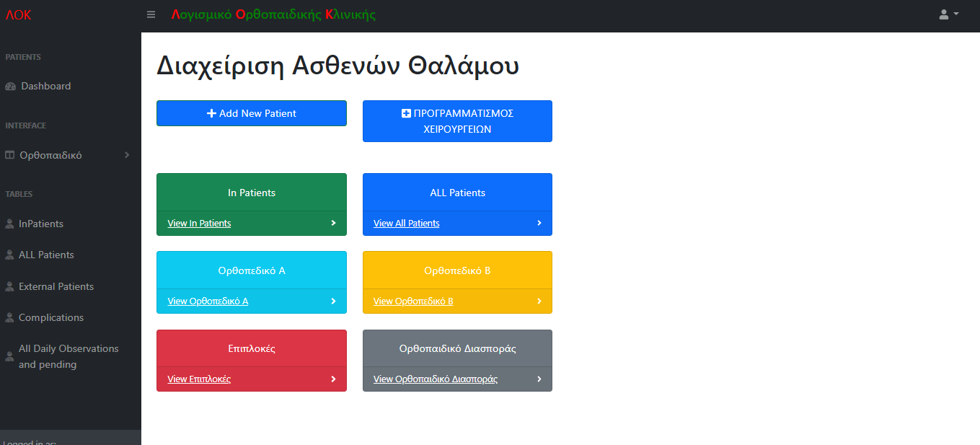
Task: Click the InPatients person icon
Action: (x=9, y=224)
